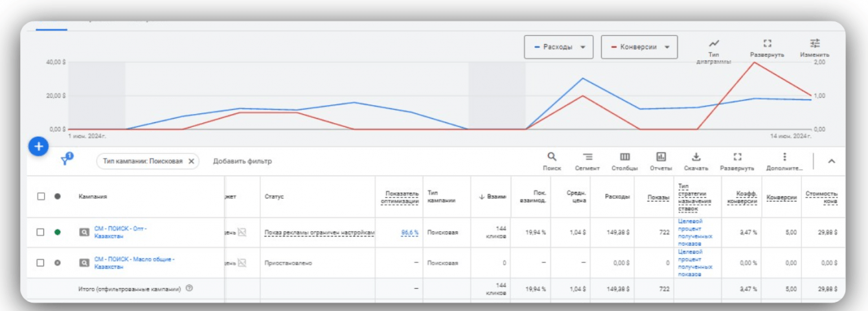Remove the Тип кампании: Поисковая filter chip
Image resolution: width=868 pixels, height=311 pixels.
tap(191, 161)
